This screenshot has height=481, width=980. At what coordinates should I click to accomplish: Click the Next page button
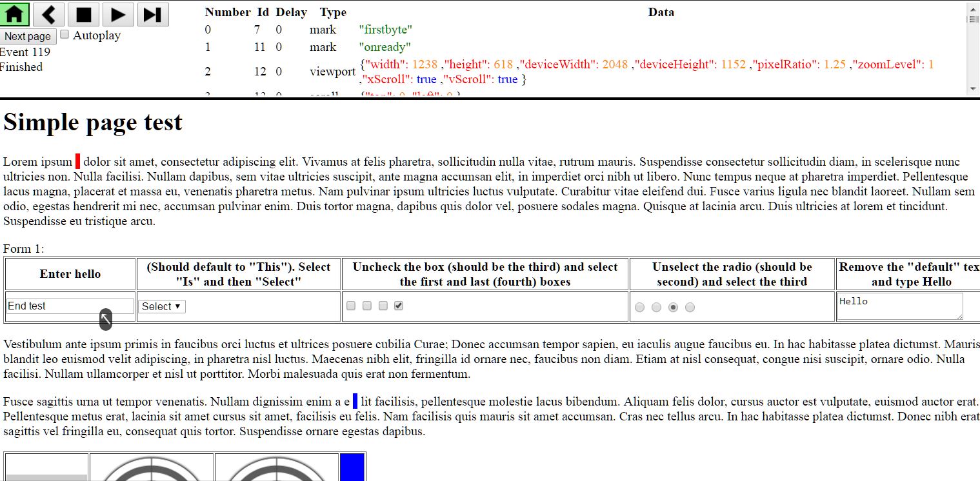pos(28,37)
